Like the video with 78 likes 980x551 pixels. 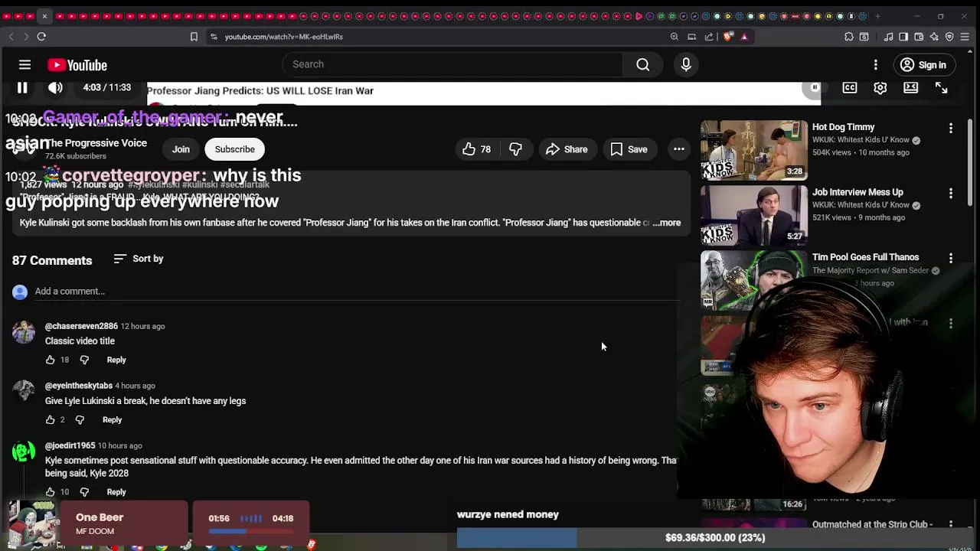pos(475,149)
